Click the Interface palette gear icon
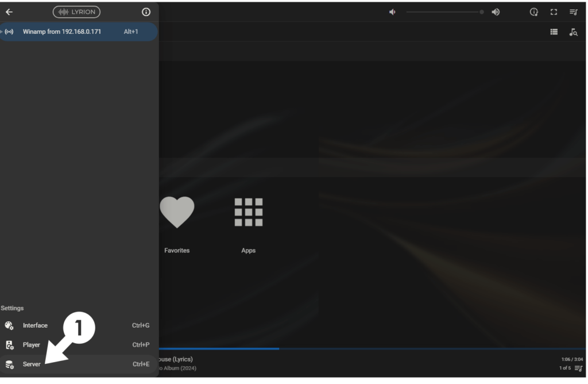This screenshot has height=384, width=588. click(x=9, y=325)
